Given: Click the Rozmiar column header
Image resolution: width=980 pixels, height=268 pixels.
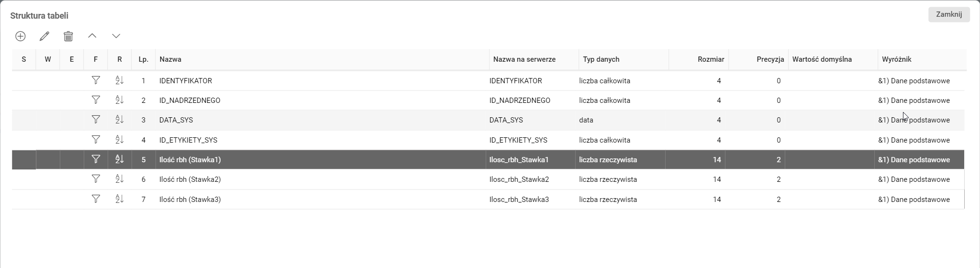Looking at the screenshot, I should pos(711,59).
